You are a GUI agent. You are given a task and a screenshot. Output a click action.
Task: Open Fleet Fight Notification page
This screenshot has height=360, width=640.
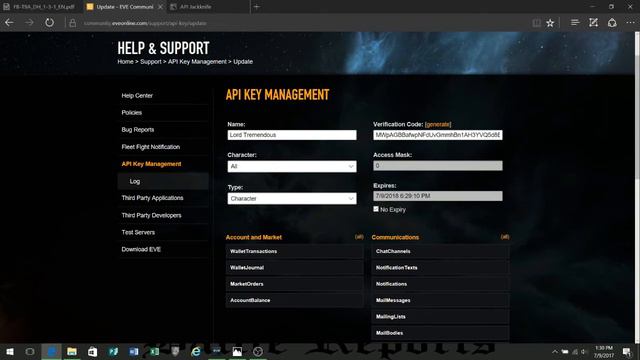[151, 147]
